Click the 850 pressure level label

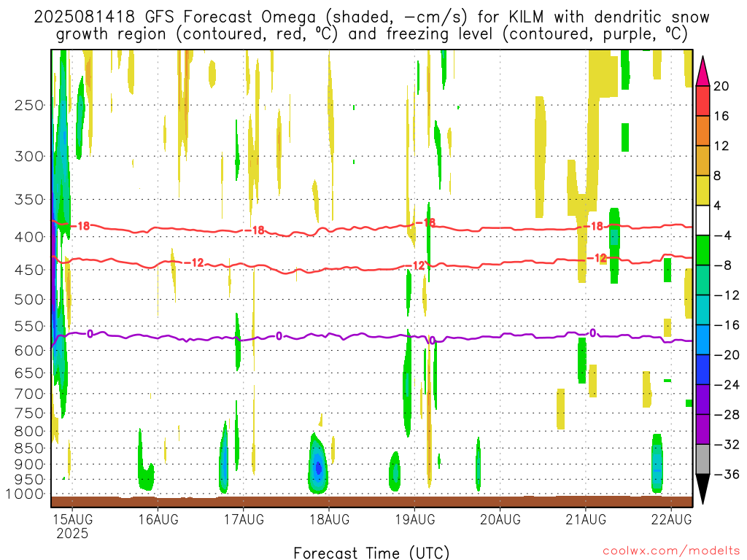click(x=29, y=448)
